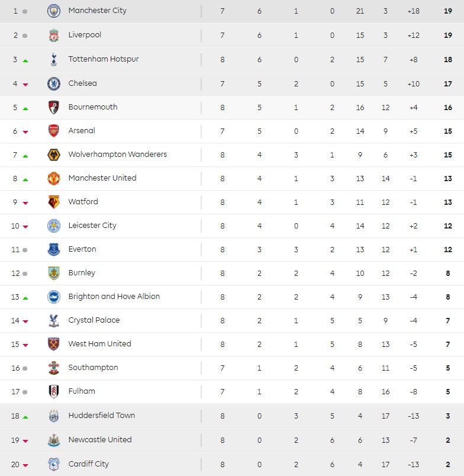Select the Crystal Palace table row
This screenshot has height=476, width=464.
coord(237,320)
